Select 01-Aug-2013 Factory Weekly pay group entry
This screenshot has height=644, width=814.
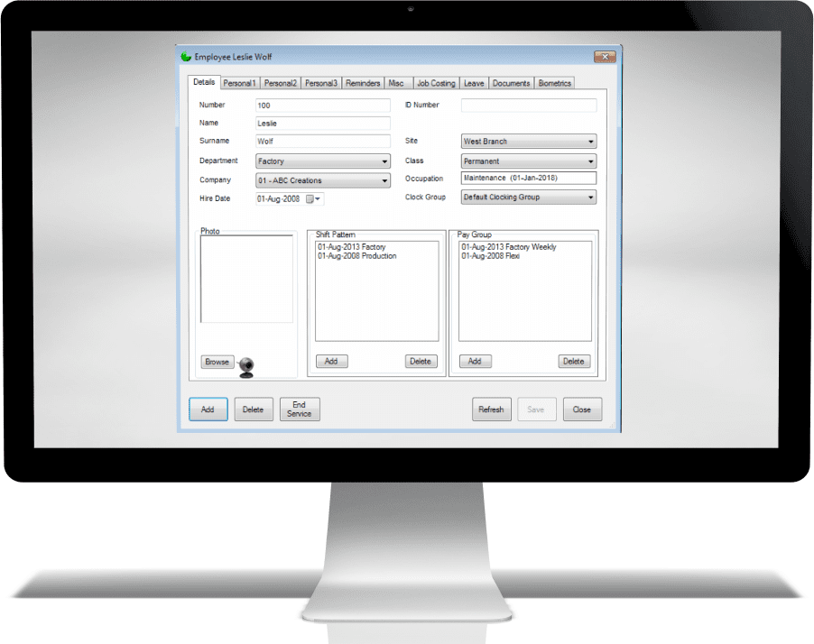(x=508, y=247)
